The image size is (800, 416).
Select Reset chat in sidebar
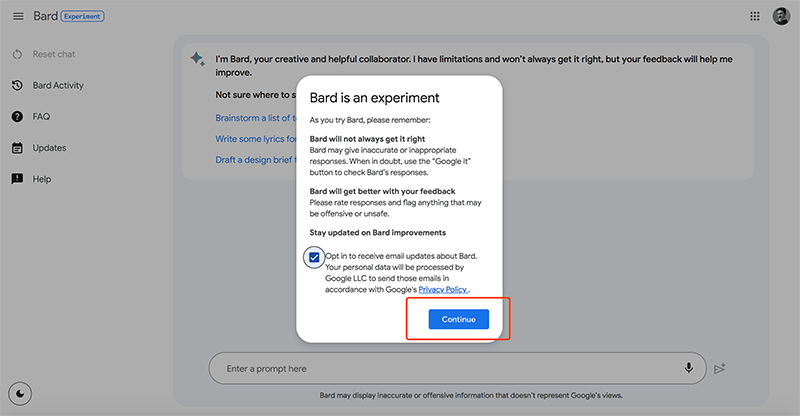click(x=54, y=54)
